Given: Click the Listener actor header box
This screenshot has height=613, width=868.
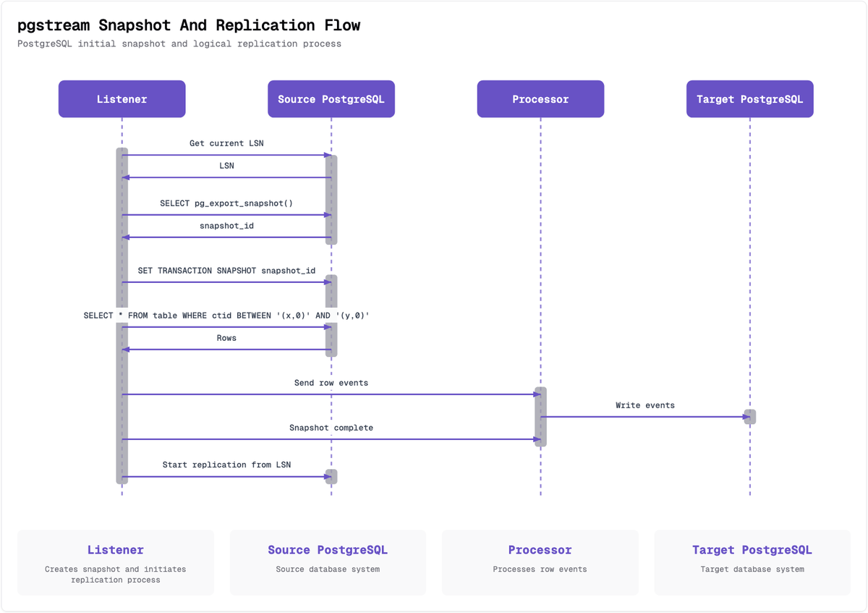Looking at the screenshot, I should pos(122,98).
